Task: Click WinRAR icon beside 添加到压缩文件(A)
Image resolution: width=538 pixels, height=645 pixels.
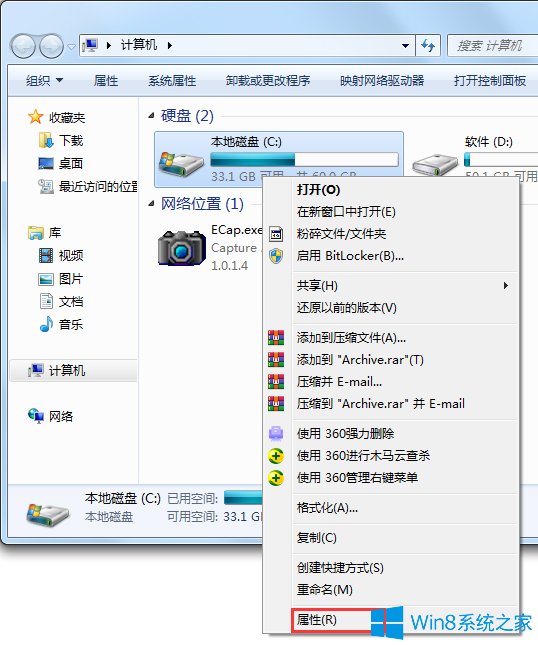Action: click(276, 338)
